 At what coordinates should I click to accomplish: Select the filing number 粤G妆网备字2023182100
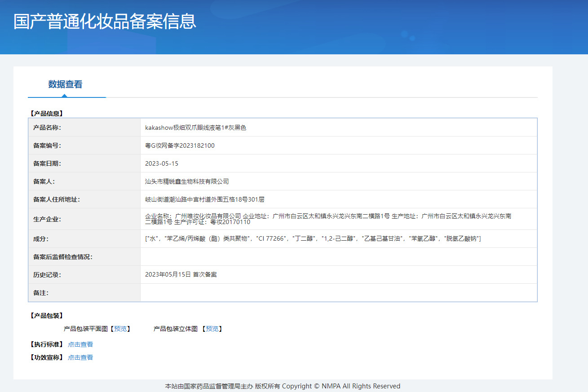click(x=180, y=145)
